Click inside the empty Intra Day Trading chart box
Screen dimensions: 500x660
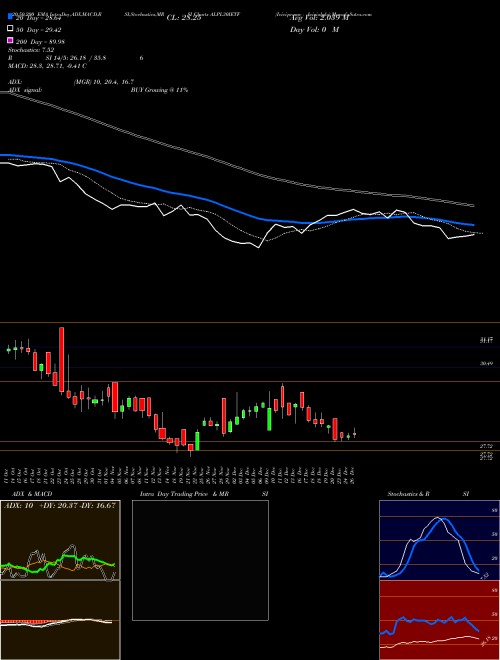tap(200, 560)
